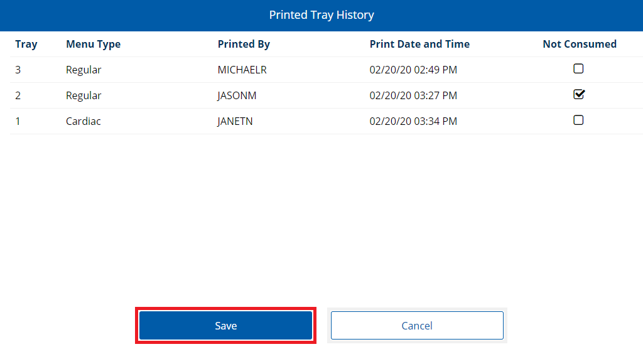Click the Not Consumed column header
The height and width of the screenshot is (364, 643).
(x=579, y=44)
